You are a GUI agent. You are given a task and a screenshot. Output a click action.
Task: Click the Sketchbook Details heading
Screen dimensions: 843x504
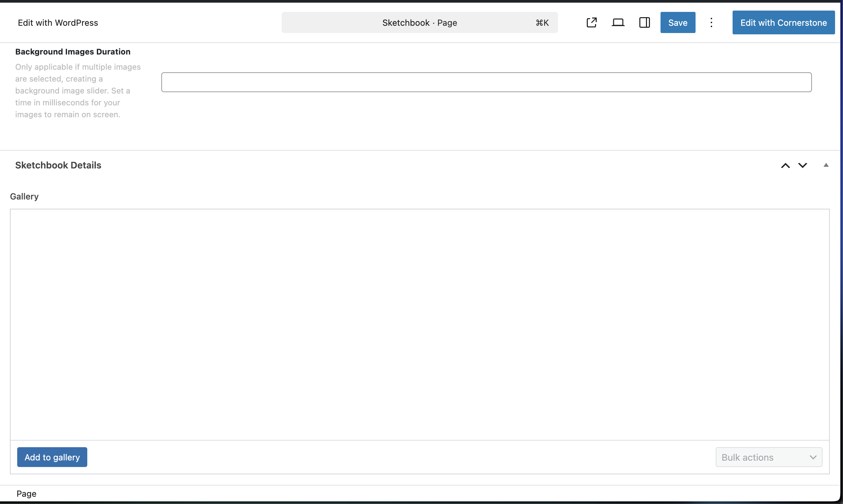click(x=58, y=165)
